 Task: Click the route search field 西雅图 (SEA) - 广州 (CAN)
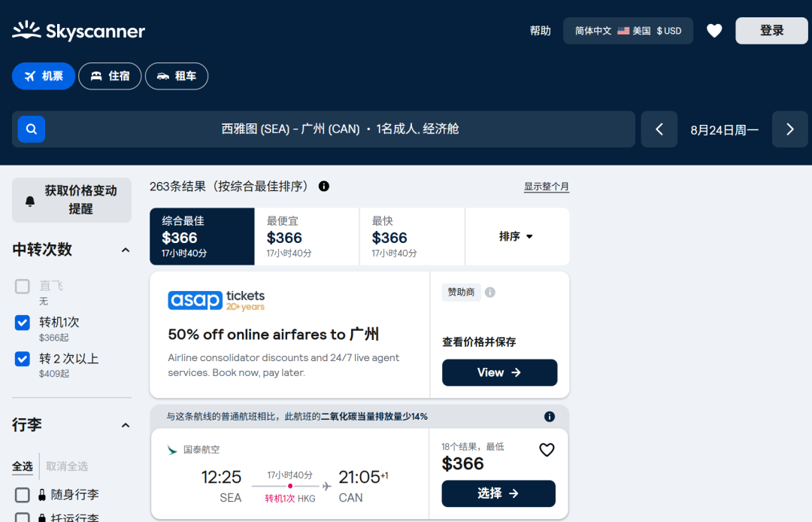click(x=323, y=129)
